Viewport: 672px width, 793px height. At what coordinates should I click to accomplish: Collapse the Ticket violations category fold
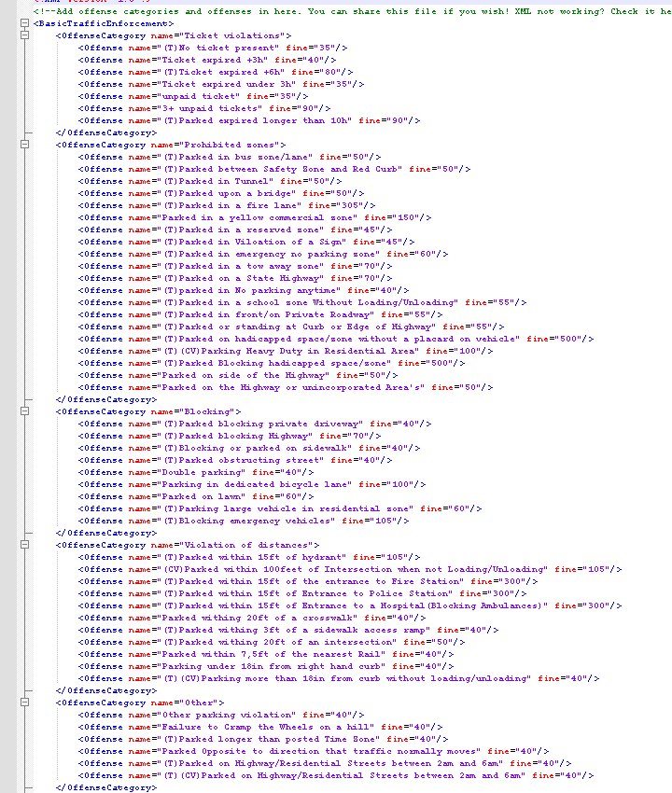click(22, 35)
